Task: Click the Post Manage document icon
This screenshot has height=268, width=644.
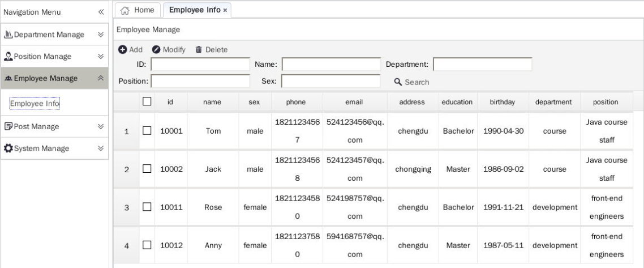Action: pyautogui.click(x=8, y=126)
